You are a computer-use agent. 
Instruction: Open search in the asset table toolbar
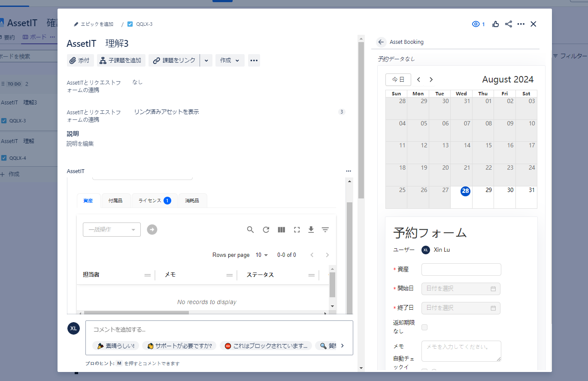[250, 229]
